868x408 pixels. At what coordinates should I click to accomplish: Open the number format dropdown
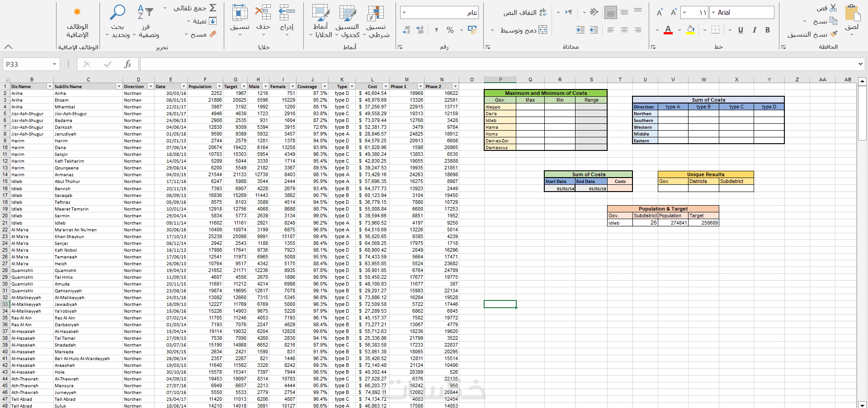pyautogui.click(x=404, y=13)
